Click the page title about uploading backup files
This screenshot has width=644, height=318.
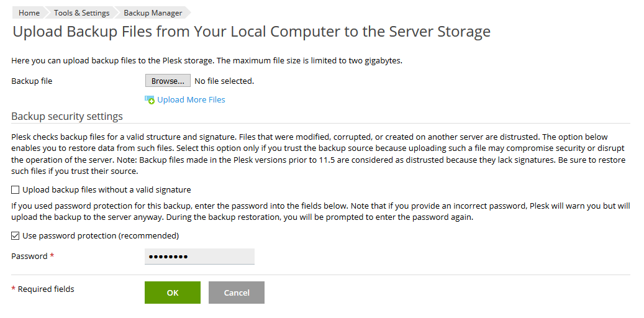tap(252, 32)
